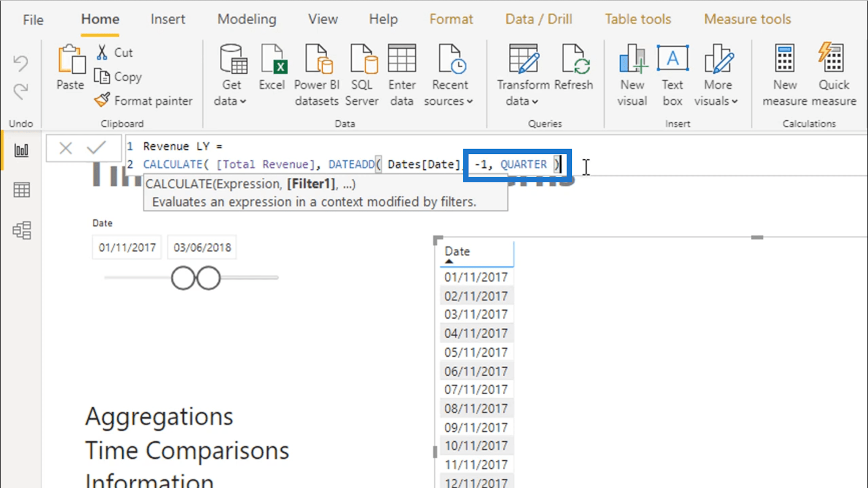Commit the formula with checkmark
The height and width of the screenshot is (488, 868).
(96, 147)
